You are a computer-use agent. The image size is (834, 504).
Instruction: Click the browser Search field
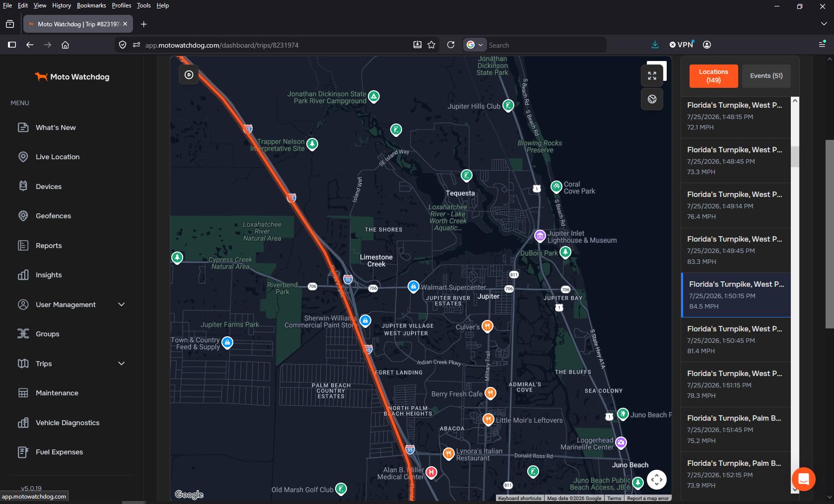coord(545,45)
